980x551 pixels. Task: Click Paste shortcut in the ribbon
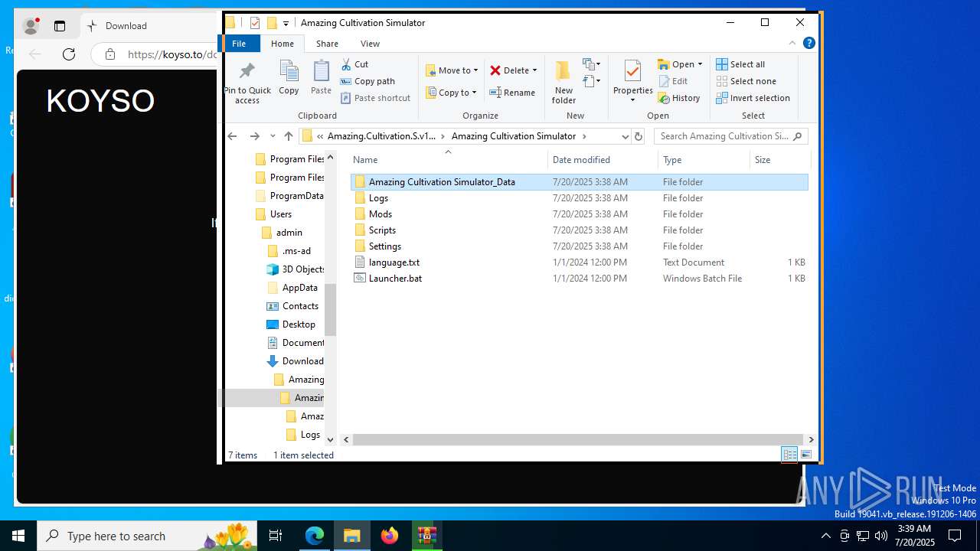tap(375, 98)
